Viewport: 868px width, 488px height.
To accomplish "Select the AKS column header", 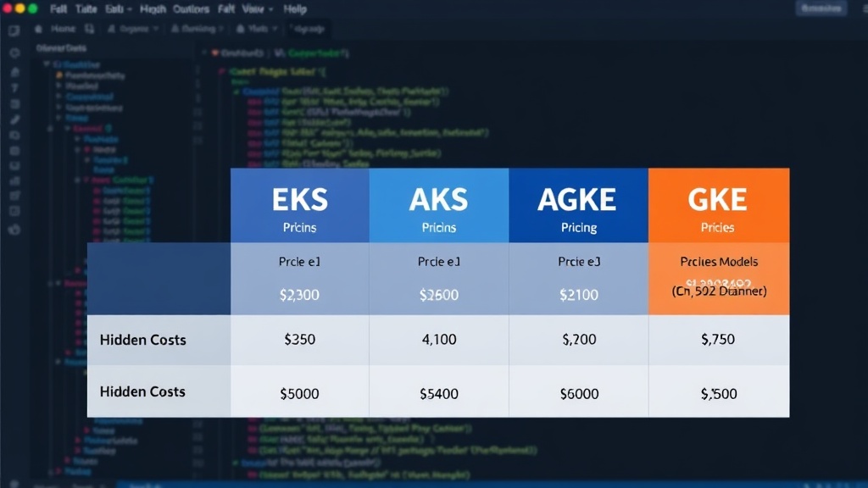I will [439, 205].
